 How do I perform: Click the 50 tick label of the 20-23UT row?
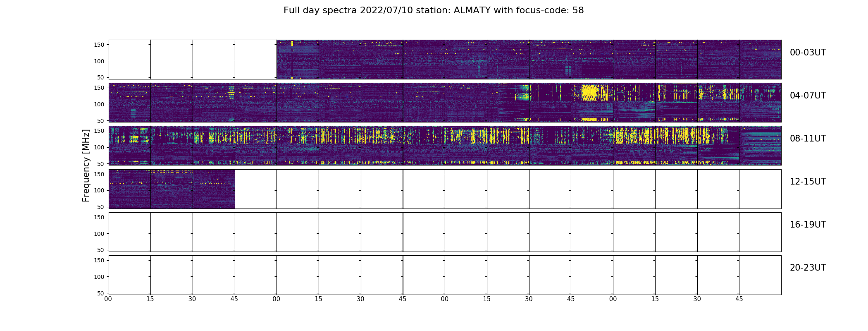[101, 293]
